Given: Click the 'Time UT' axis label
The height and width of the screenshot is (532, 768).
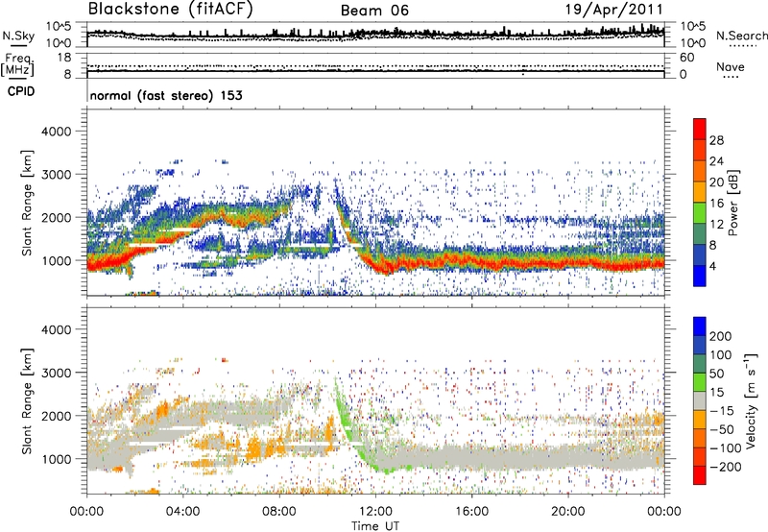Looking at the screenshot, I should (375, 526).
